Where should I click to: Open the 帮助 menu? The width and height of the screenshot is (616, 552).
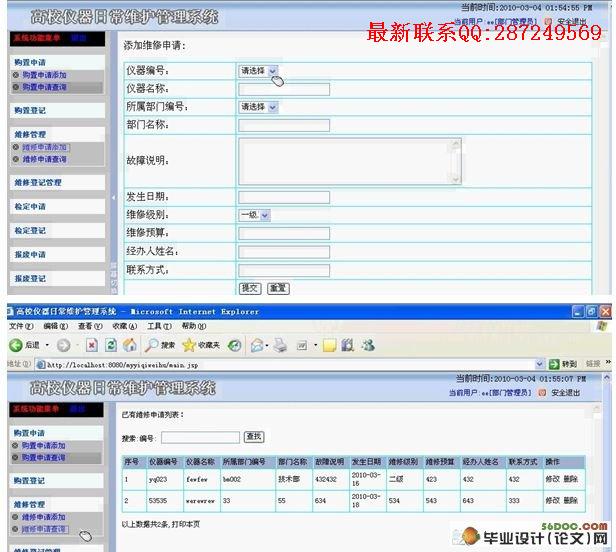click(x=194, y=326)
